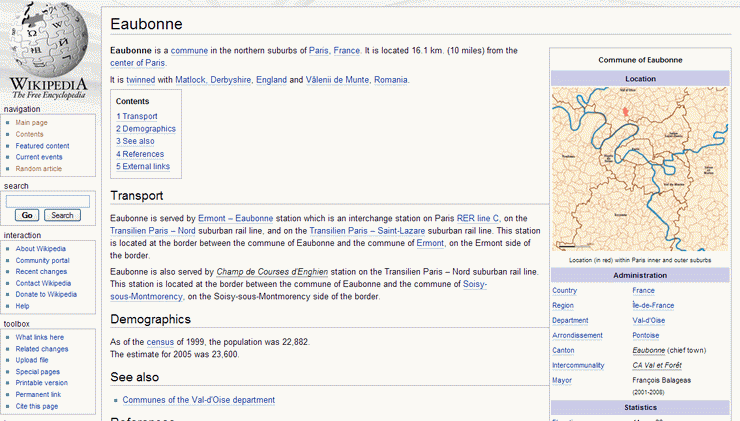Open Champ de Courses d'Enghien link

[272, 272]
